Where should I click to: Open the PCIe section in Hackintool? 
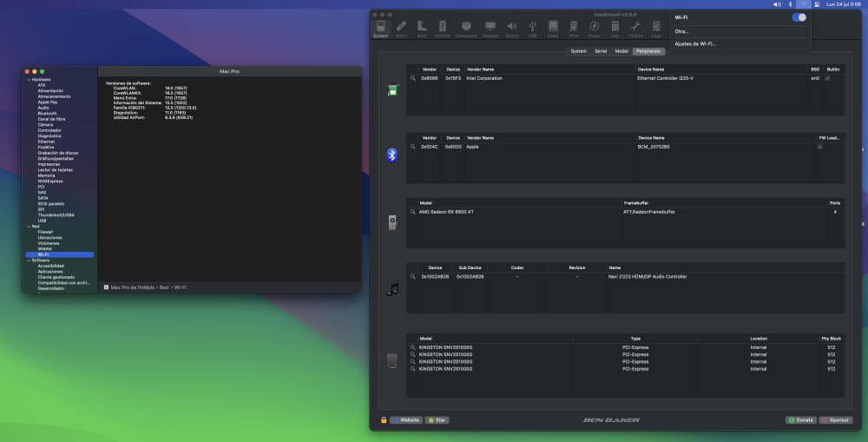click(x=574, y=30)
